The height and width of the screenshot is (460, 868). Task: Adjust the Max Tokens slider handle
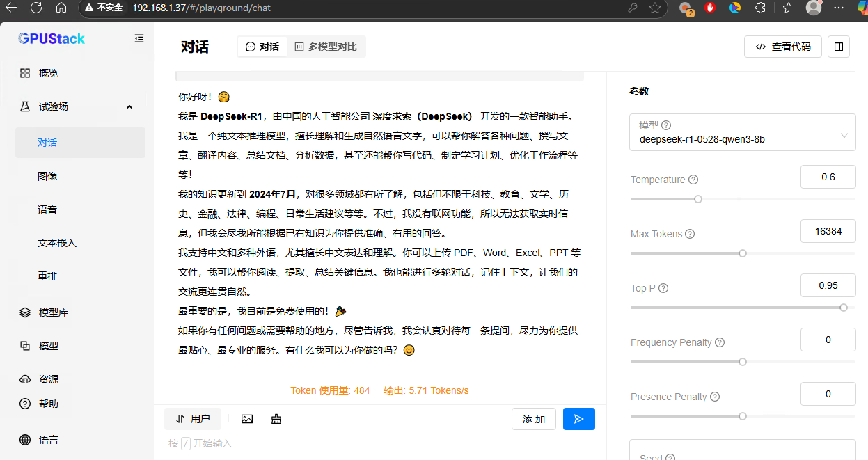[x=743, y=253]
